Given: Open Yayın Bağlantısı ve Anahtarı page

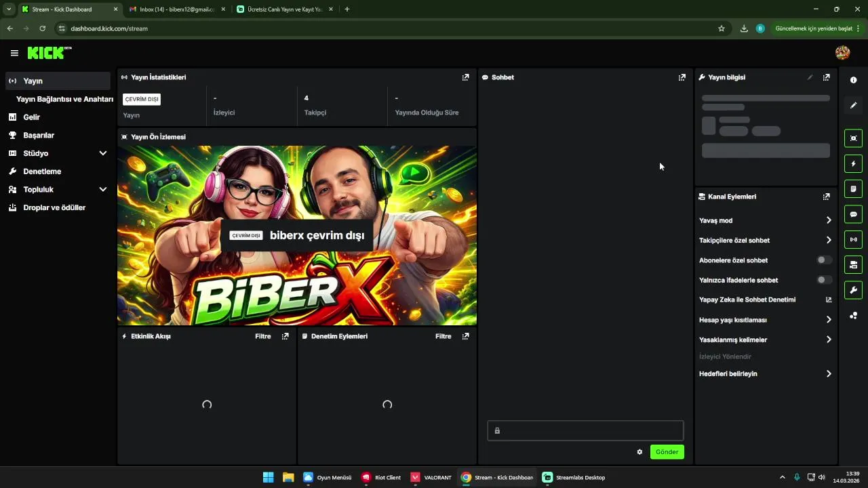Looking at the screenshot, I should pyautogui.click(x=64, y=99).
